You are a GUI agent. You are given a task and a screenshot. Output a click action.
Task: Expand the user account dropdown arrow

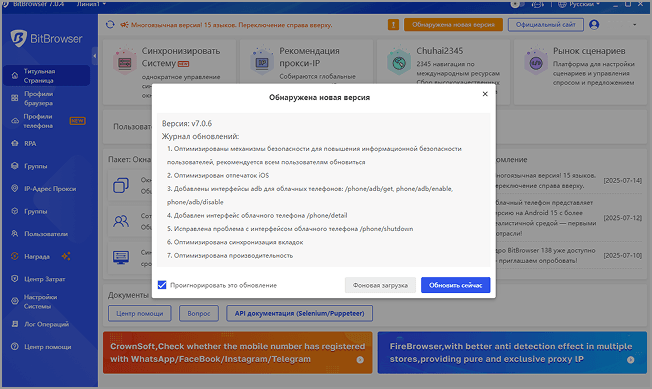635,25
